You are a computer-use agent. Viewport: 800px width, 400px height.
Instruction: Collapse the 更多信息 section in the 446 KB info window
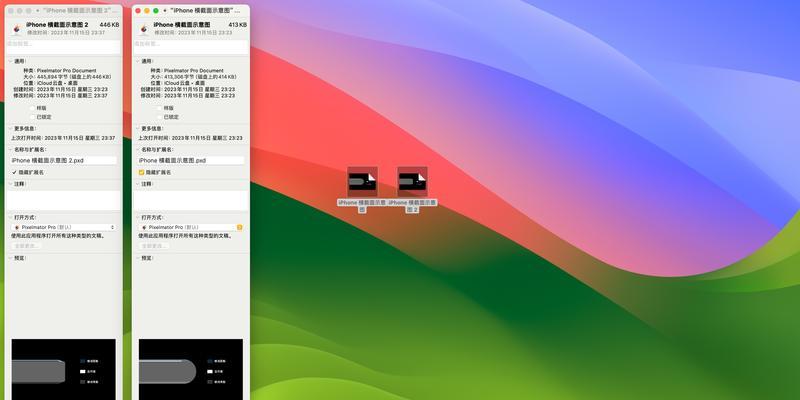[10, 129]
